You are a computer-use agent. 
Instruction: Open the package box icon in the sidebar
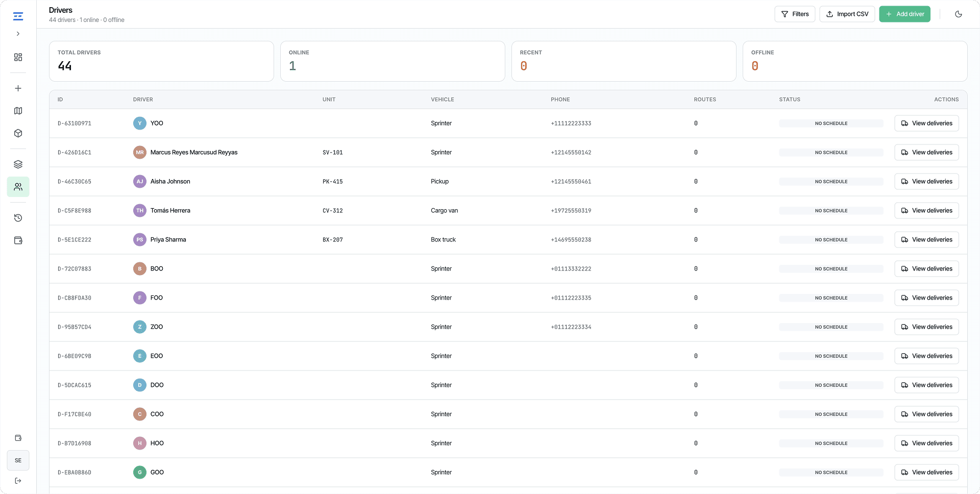point(18,133)
